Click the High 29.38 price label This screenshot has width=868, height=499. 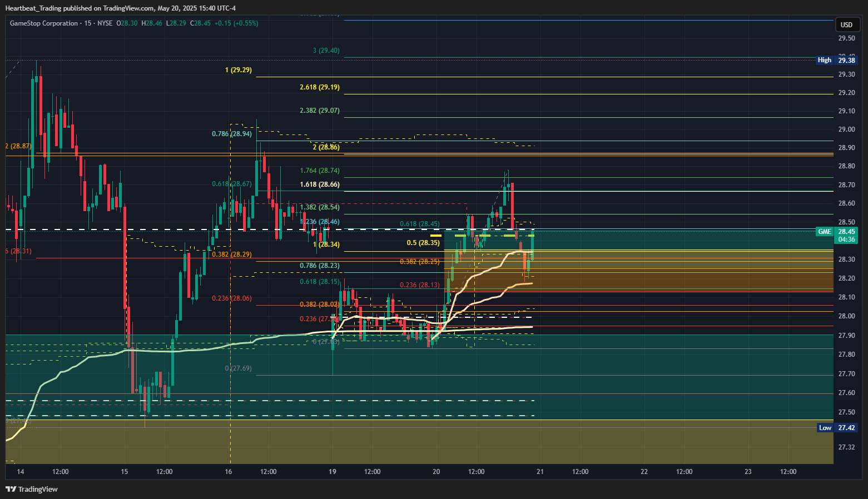point(836,60)
